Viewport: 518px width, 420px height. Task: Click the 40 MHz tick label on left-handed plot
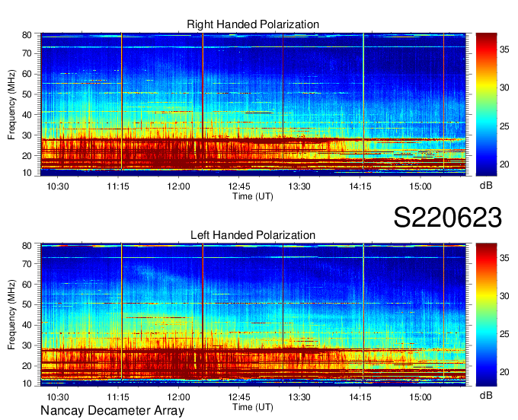27,325
